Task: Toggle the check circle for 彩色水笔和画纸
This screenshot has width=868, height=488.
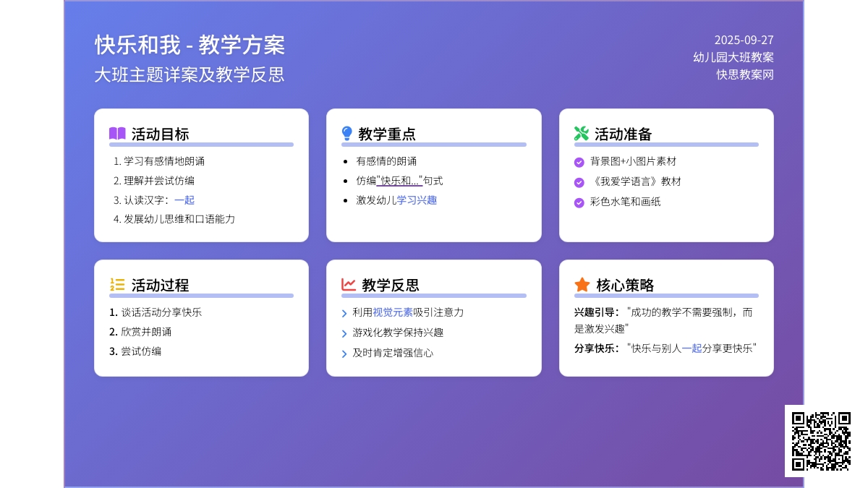Action: 579,202
